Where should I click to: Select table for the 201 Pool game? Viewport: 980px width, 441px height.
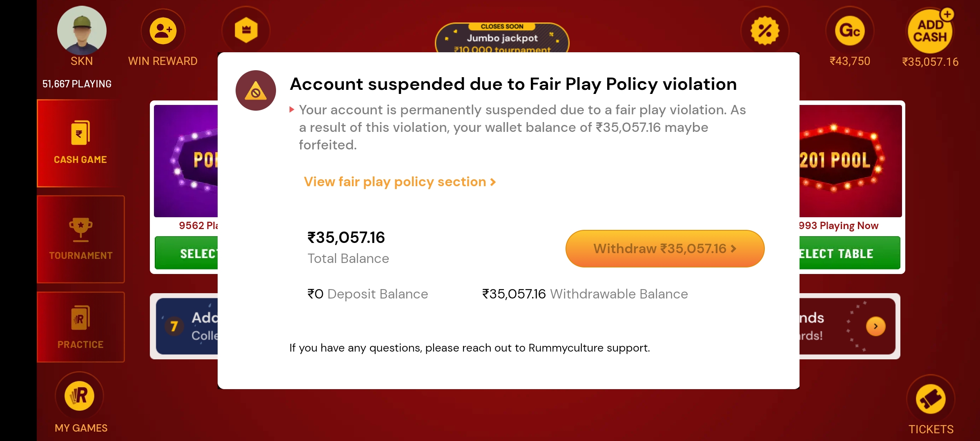(849, 254)
